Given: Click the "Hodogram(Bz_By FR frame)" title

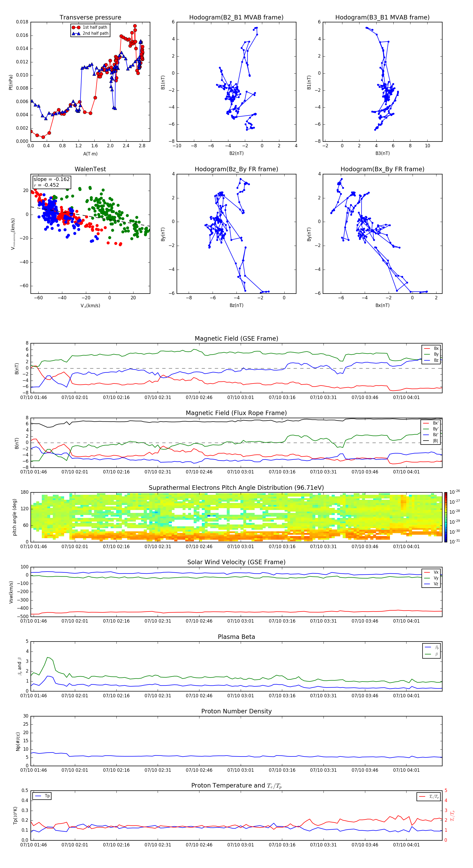Looking at the screenshot, I should 236,169.
